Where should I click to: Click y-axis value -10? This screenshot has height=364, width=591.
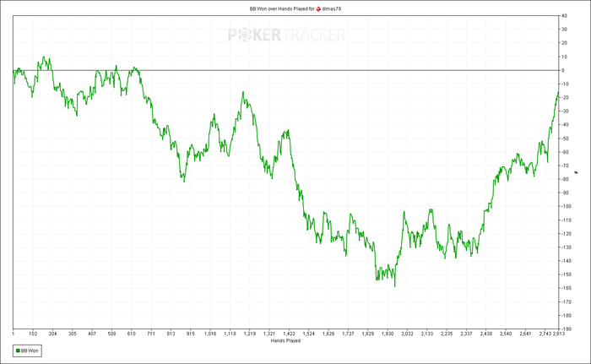[565, 84]
